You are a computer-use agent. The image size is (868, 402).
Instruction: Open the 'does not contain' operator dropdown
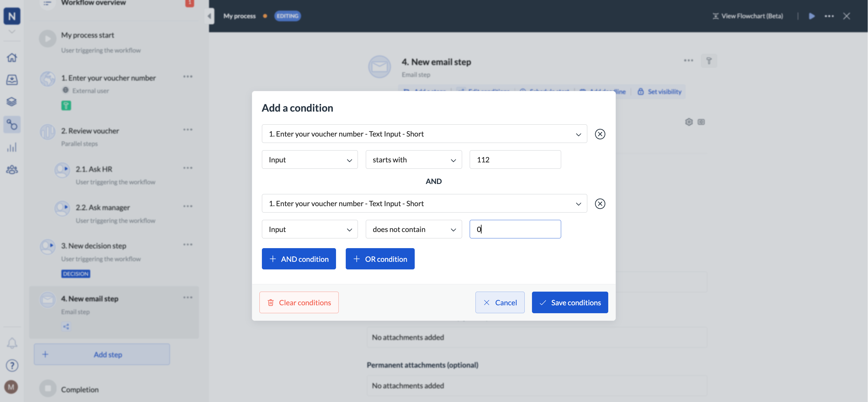pyautogui.click(x=413, y=229)
